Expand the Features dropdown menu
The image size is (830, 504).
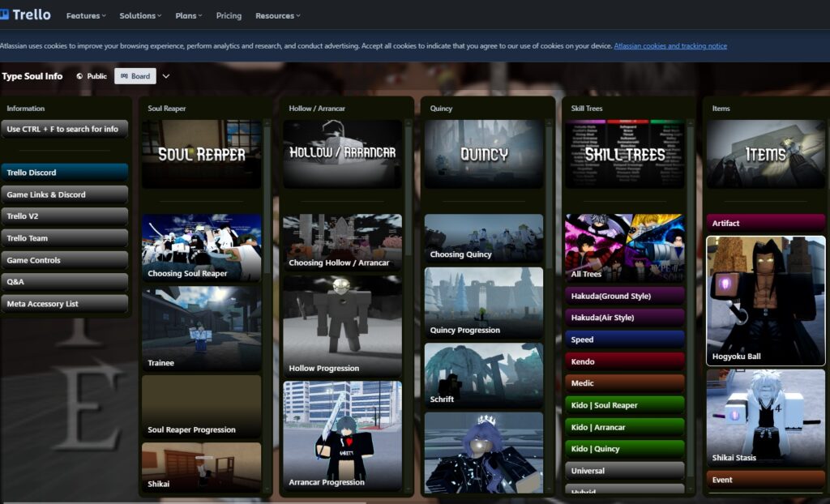(x=86, y=15)
